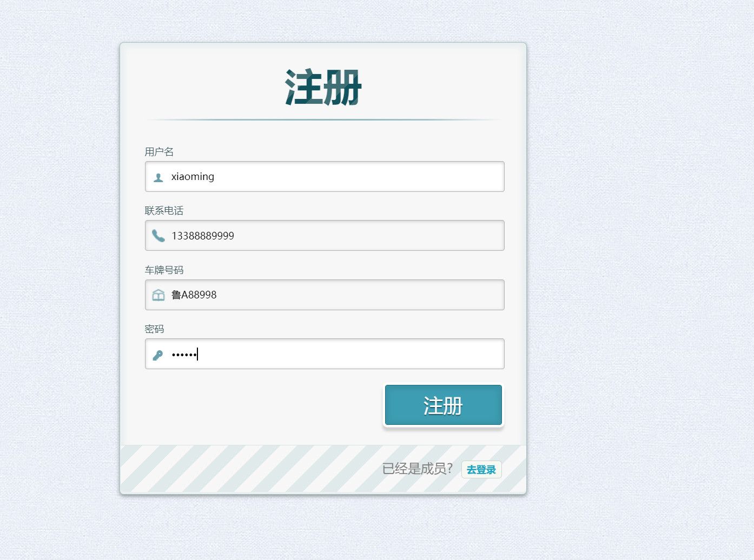Focus the 密码 password input field
This screenshot has height=560, width=754.
click(325, 354)
